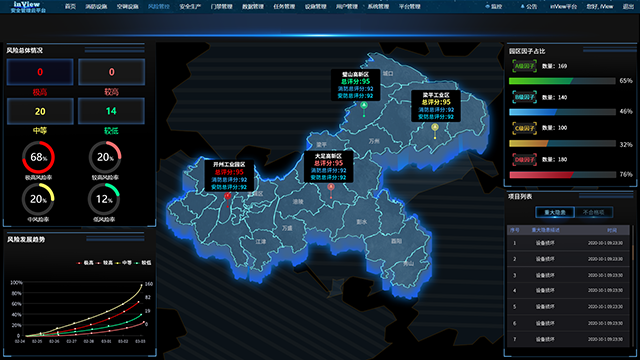The width and height of the screenshot is (640, 360).
Task: Click the red map pin under 大足高新区
Action: 331,188
